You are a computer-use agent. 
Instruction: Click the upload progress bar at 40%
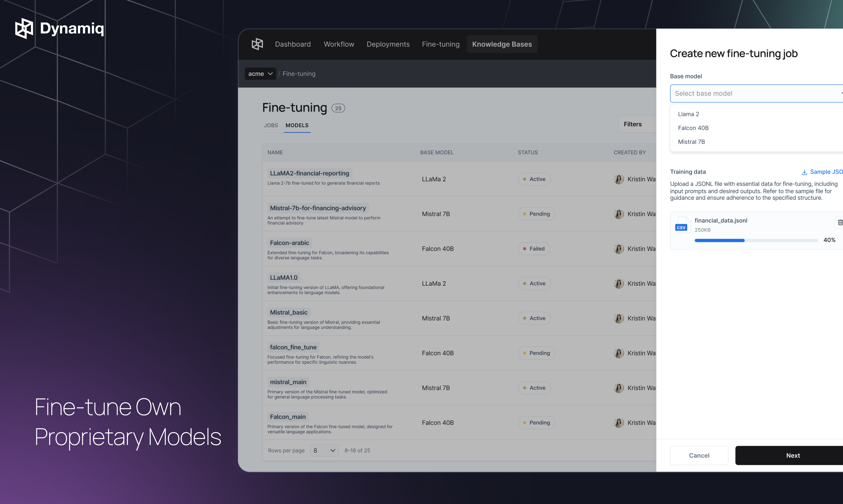click(x=756, y=241)
